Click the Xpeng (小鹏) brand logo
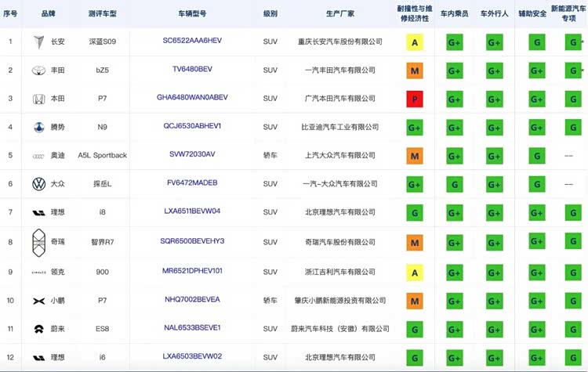Screen dimensions: 588x372 coord(38,301)
